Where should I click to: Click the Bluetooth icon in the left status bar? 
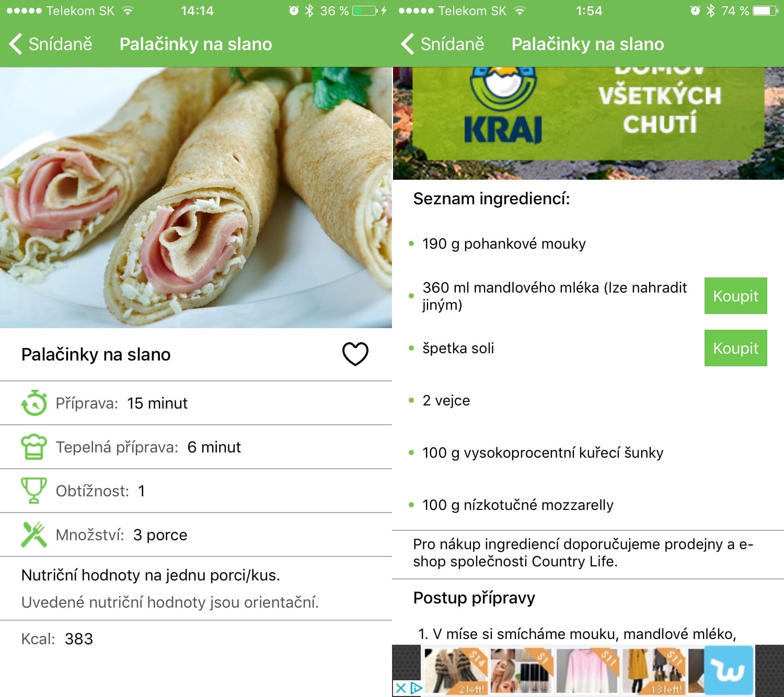(309, 10)
